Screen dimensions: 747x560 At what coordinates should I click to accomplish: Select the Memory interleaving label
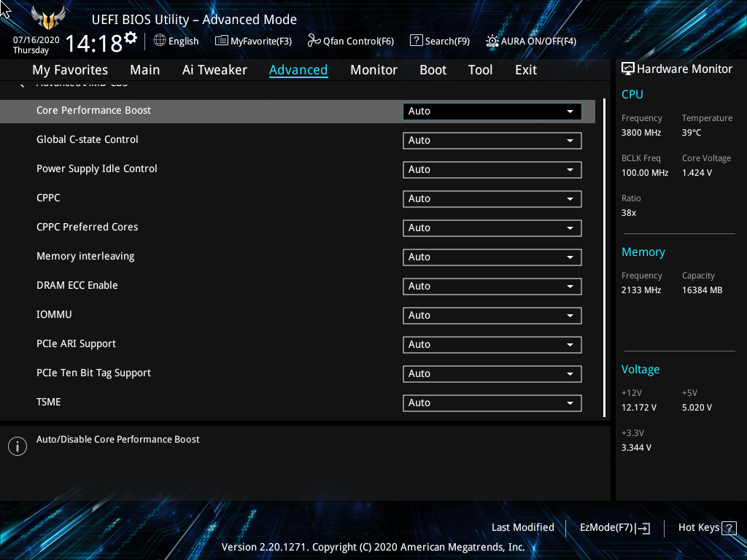[x=85, y=256]
